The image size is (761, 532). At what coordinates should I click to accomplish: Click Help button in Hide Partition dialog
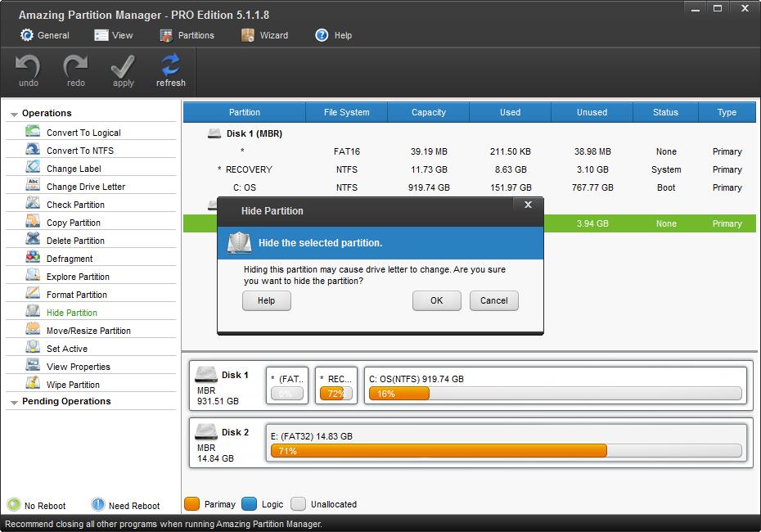point(266,300)
